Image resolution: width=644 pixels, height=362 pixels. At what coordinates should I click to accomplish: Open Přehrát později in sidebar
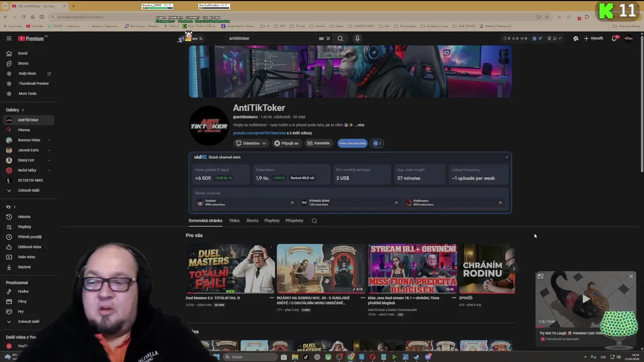click(x=28, y=237)
